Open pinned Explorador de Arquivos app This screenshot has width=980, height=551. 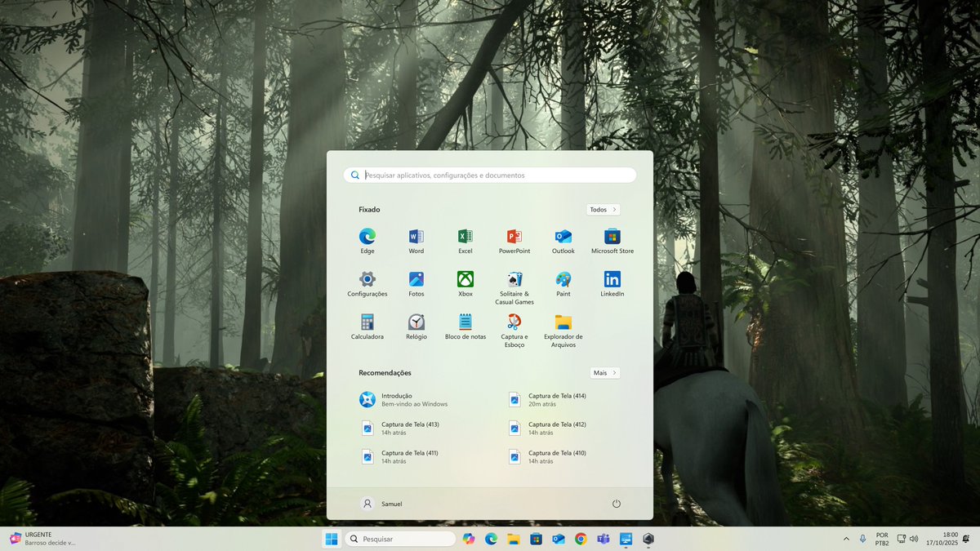pyautogui.click(x=563, y=331)
